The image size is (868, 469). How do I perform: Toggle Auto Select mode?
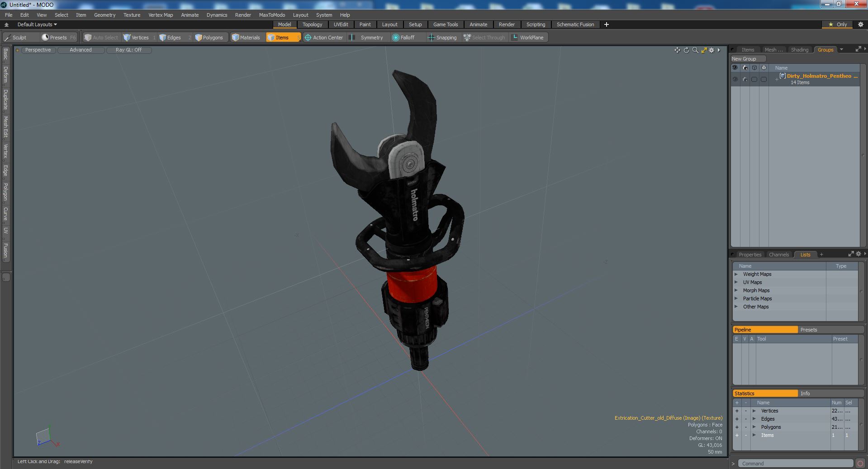101,38
